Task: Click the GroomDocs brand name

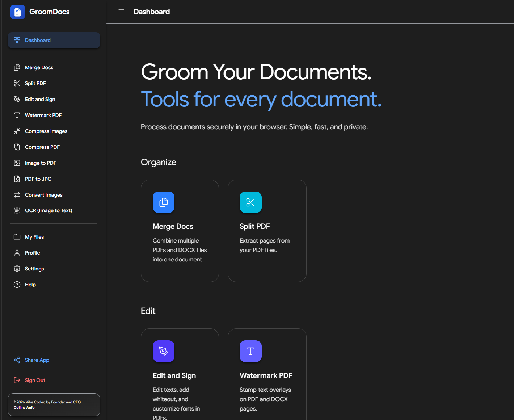Action: [x=50, y=12]
